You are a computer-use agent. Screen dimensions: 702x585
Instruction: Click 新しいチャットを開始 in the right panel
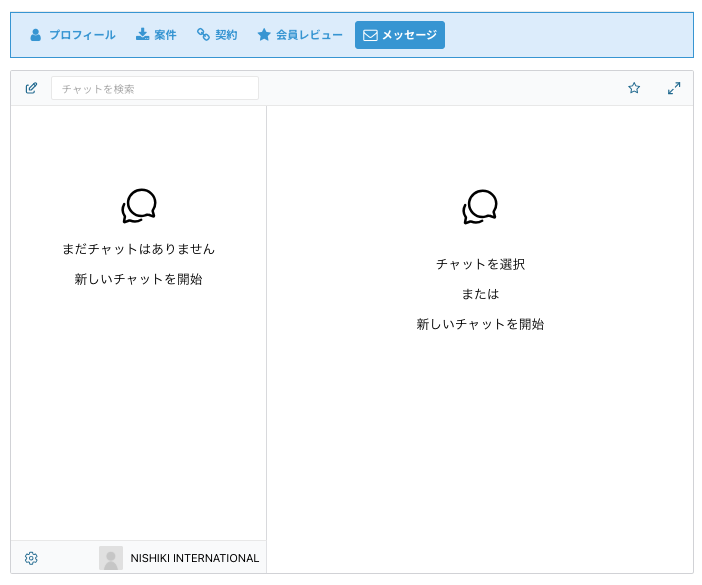(480, 324)
